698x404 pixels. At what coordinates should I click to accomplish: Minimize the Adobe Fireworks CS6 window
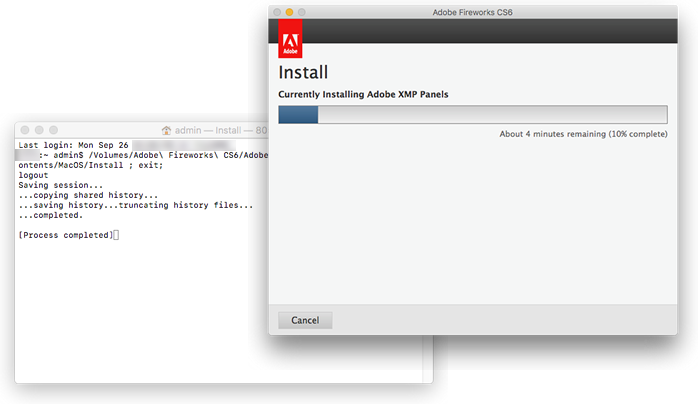289,12
